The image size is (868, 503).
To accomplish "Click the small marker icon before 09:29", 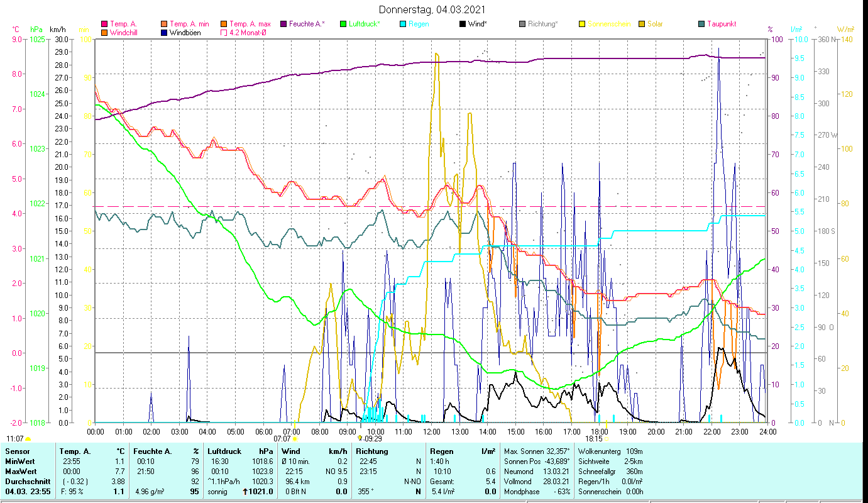I will 360,439.
